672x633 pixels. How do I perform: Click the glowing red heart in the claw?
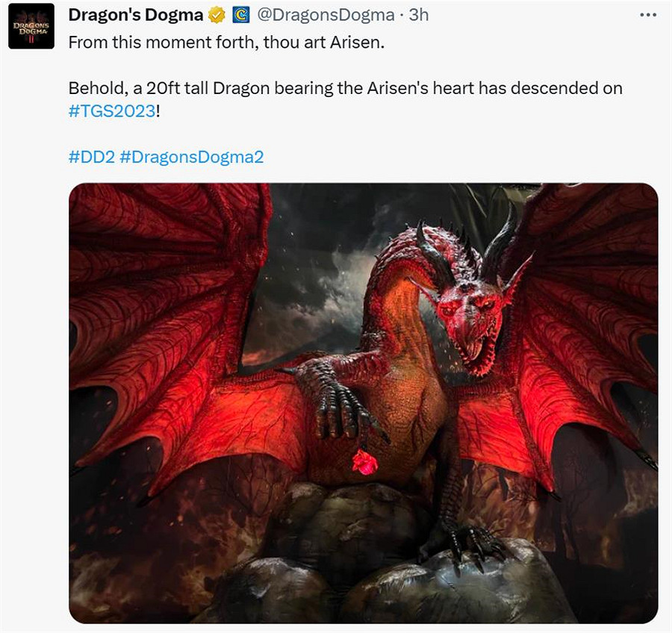pos(365,463)
